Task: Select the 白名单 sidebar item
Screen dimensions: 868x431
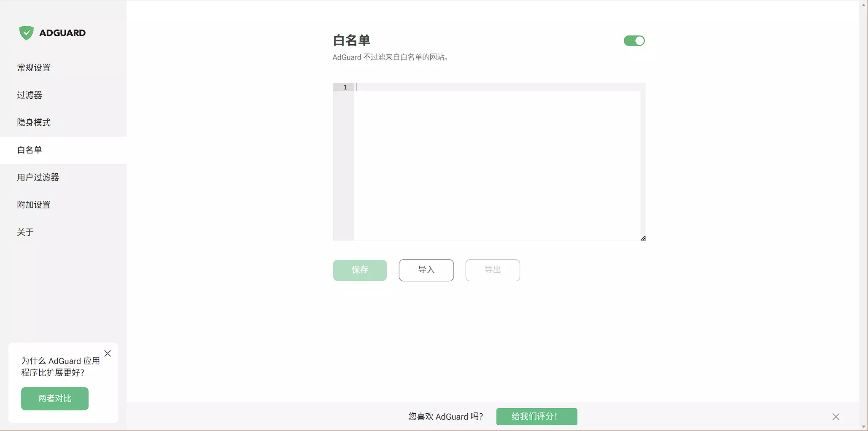Action: [30, 150]
